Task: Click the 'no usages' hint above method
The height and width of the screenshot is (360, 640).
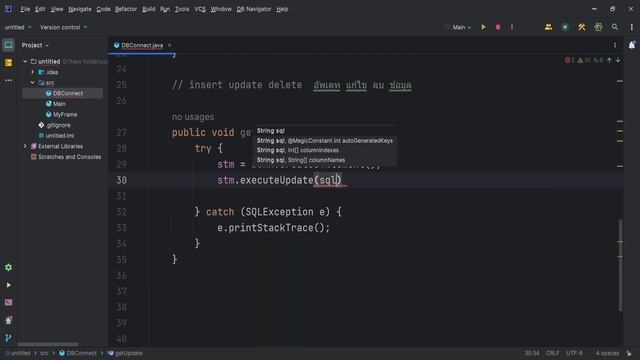Action: coord(193,117)
